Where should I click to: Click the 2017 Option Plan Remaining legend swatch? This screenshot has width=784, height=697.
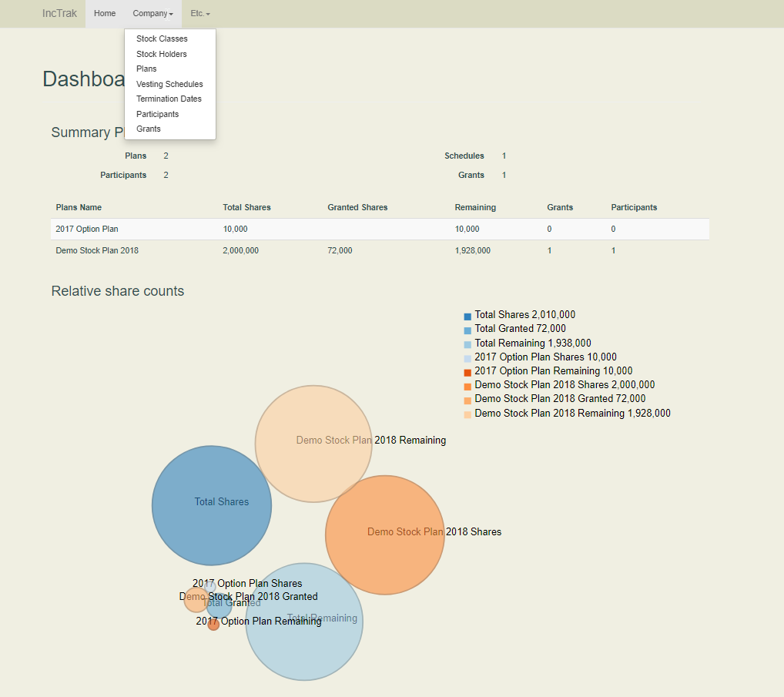click(x=467, y=372)
